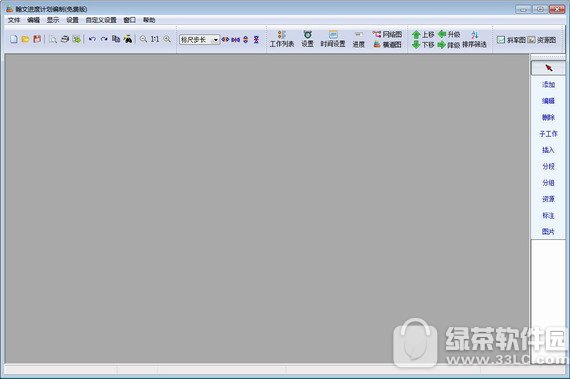The height and width of the screenshot is (379, 570).
Task: Save using the red floppy disk icon
Action: pyautogui.click(x=37, y=39)
